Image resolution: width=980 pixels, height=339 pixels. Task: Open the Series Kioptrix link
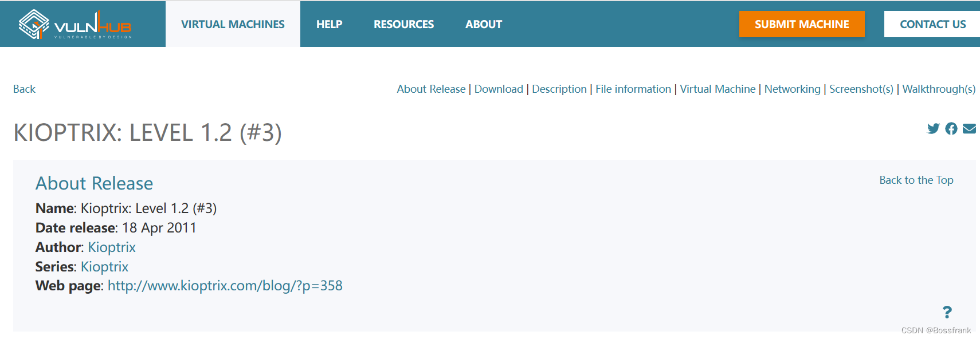(105, 267)
